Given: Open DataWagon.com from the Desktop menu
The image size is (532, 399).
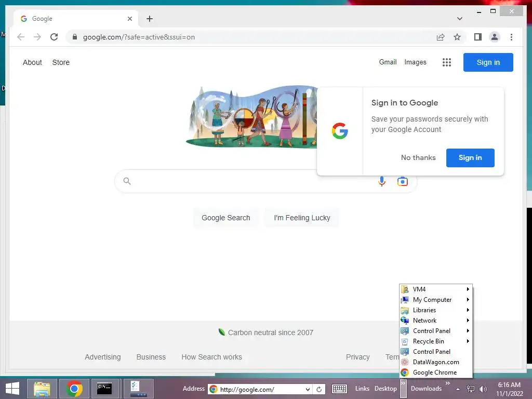Looking at the screenshot, I should click(436, 362).
